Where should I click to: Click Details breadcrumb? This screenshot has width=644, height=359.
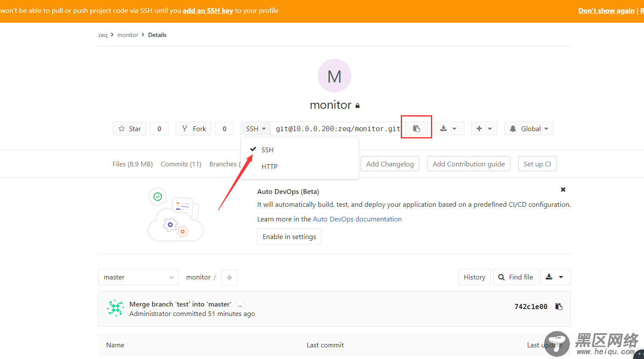[x=157, y=35]
